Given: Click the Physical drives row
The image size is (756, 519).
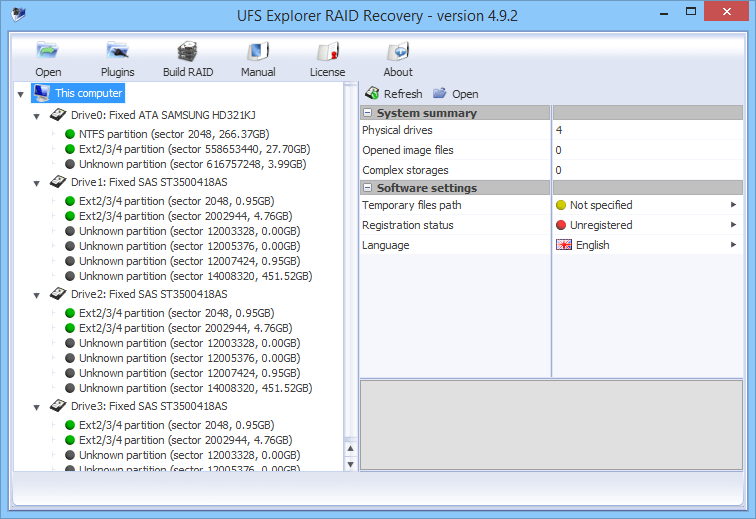Looking at the screenshot, I should coord(551,130).
